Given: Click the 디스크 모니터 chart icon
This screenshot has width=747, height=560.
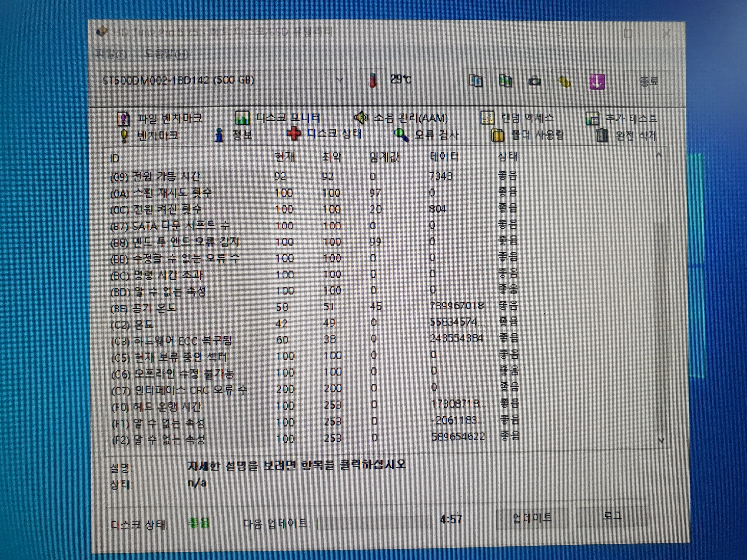Looking at the screenshot, I should (242, 118).
